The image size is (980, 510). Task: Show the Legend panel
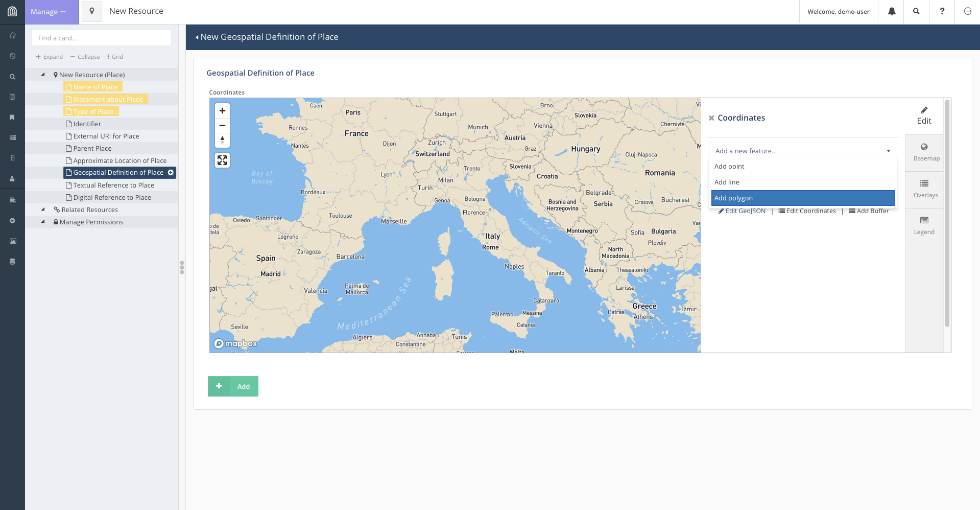924,226
